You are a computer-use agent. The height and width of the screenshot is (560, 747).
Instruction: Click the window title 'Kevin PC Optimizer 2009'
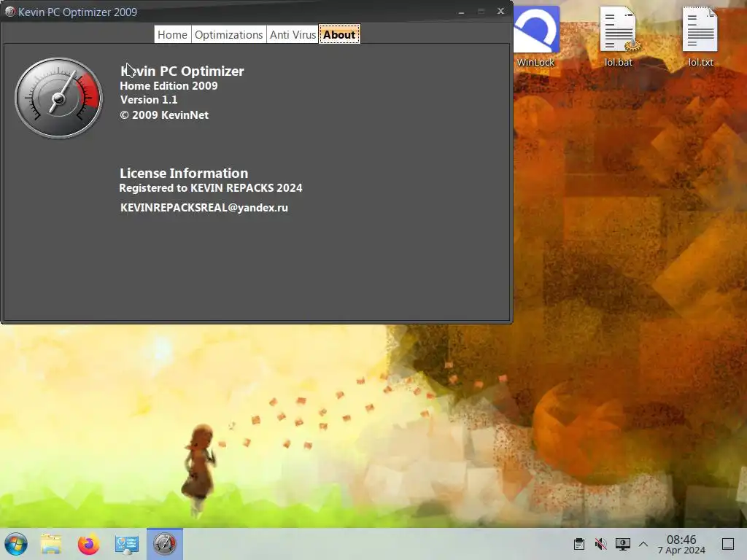point(77,12)
